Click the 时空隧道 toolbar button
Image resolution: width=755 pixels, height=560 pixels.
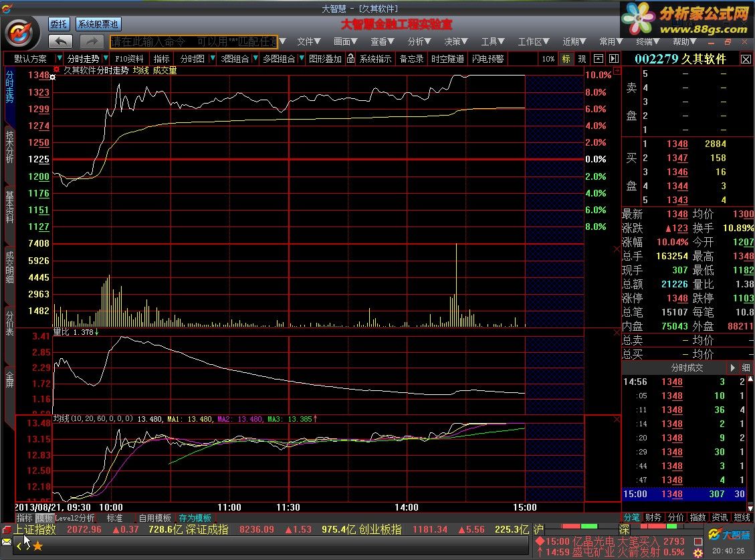pos(447,59)
